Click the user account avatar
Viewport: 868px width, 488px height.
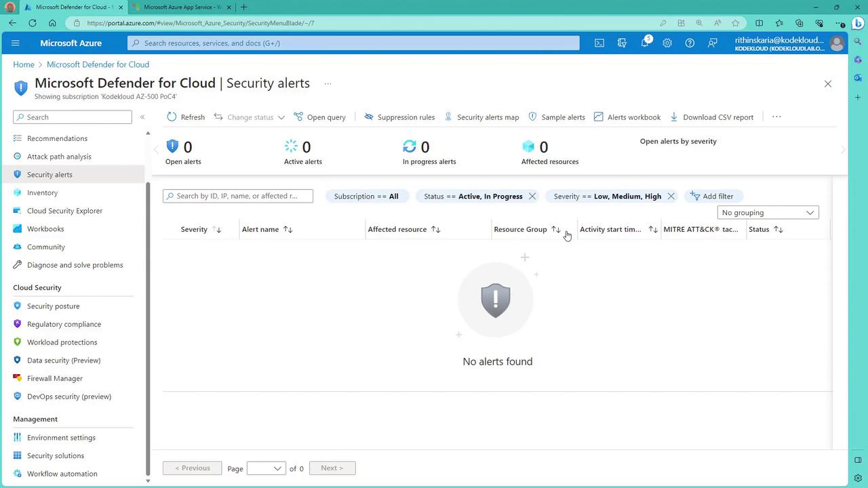pos(837,43)
